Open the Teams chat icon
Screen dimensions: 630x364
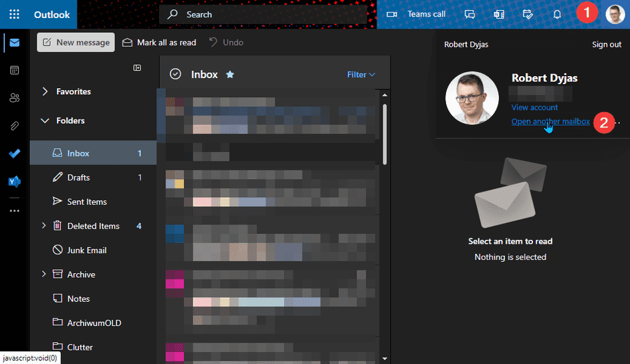pos(469,15)
